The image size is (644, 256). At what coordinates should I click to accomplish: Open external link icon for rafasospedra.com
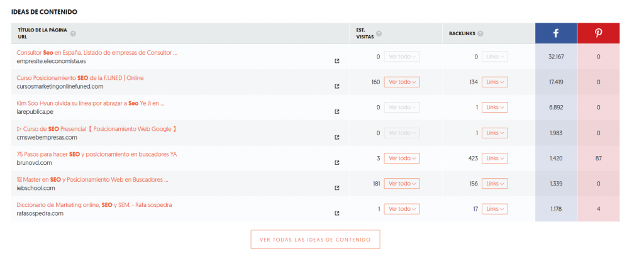point(337,214)
